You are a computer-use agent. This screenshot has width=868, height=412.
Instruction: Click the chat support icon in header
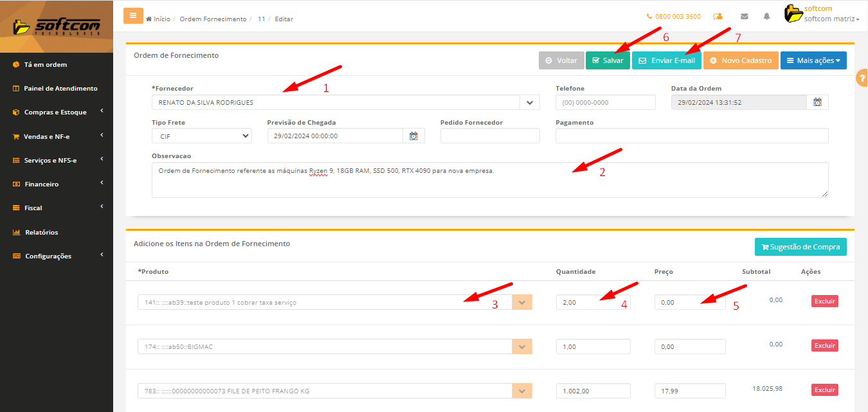718,17
